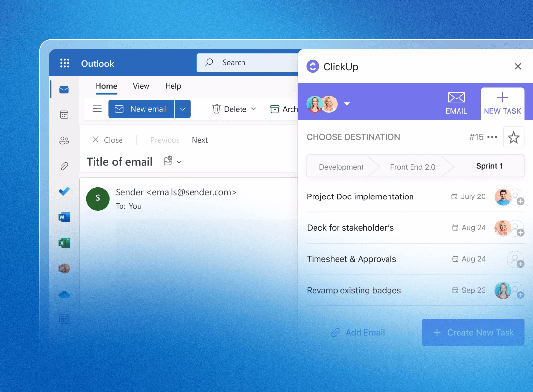Click the Create New Task button

[x=473, y=333]
